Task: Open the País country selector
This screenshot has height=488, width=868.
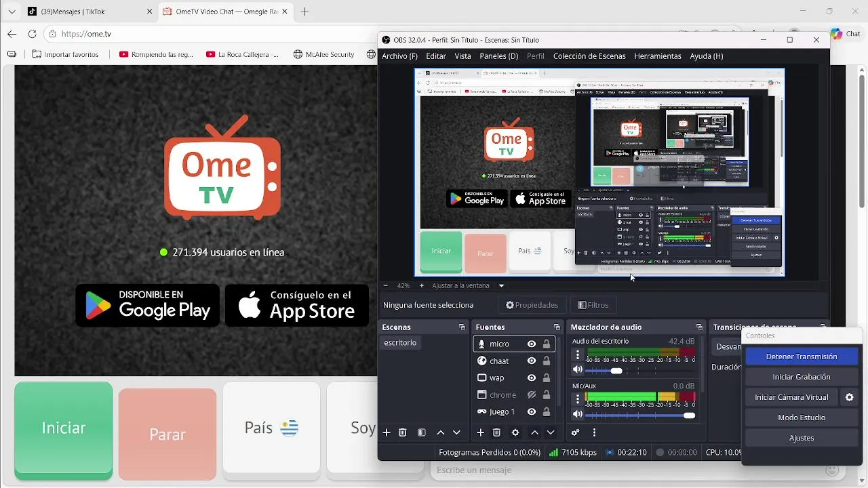Action: [271, 428]
